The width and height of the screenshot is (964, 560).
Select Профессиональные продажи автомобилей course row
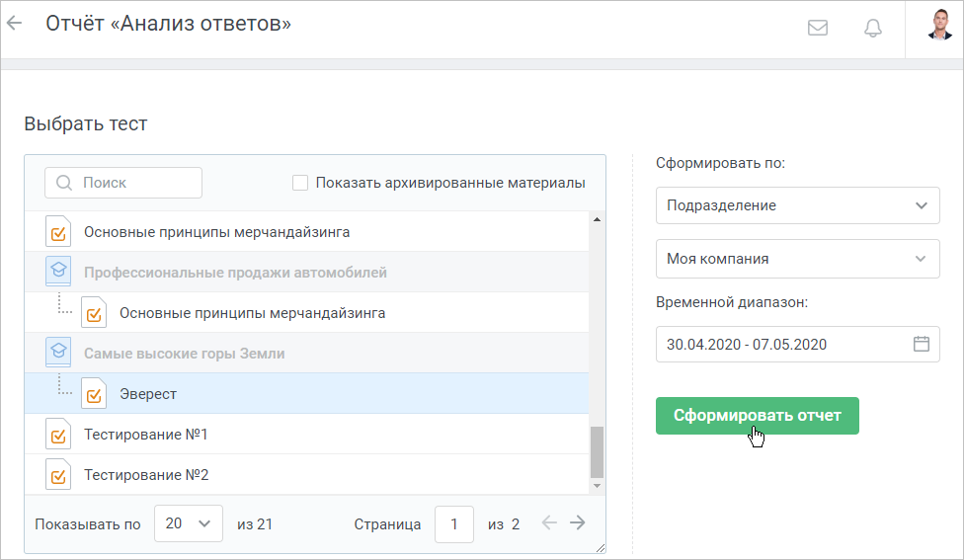(306, 272)
